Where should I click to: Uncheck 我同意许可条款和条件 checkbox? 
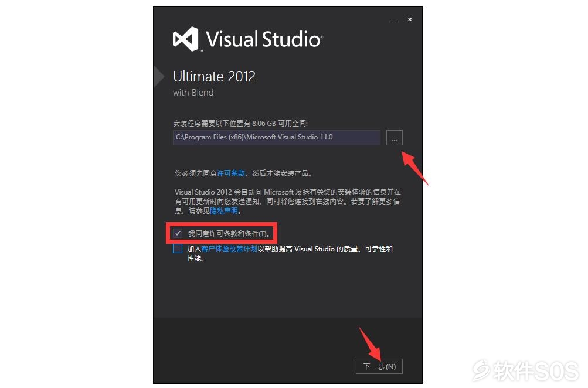[x=178, y=233]
